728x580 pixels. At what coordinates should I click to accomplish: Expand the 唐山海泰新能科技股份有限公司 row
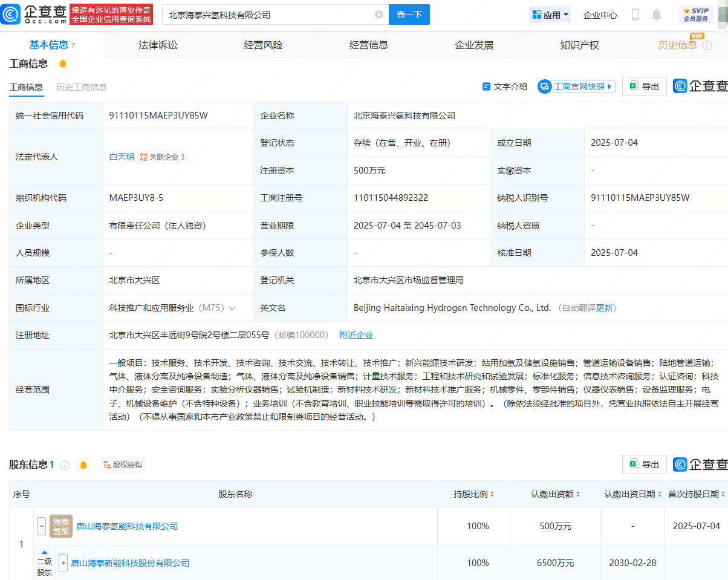(x=63, y=563)
